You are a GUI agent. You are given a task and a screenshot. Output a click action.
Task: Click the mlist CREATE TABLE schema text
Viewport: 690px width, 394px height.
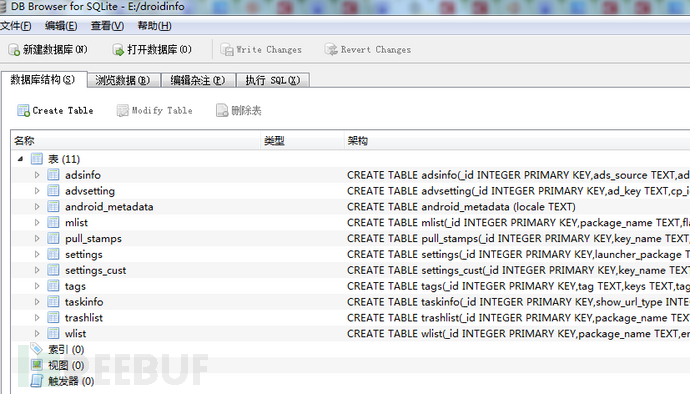click(x=518, y=223)
